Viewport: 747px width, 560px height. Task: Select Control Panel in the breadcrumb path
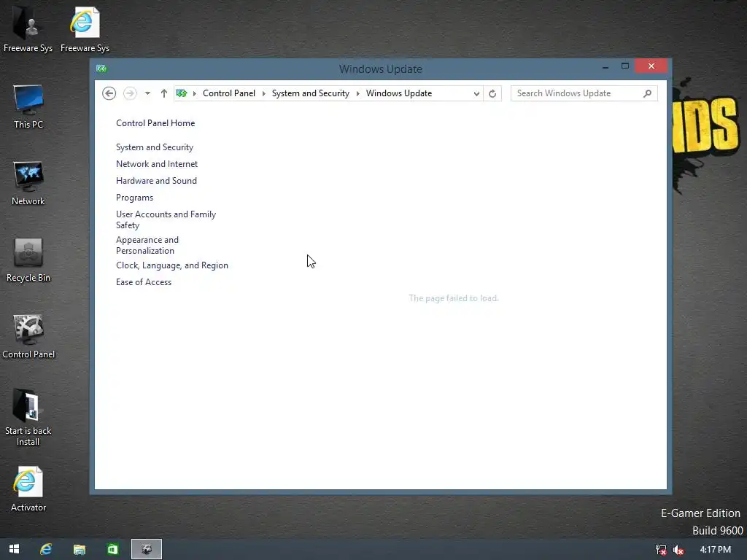pos(229,93)
